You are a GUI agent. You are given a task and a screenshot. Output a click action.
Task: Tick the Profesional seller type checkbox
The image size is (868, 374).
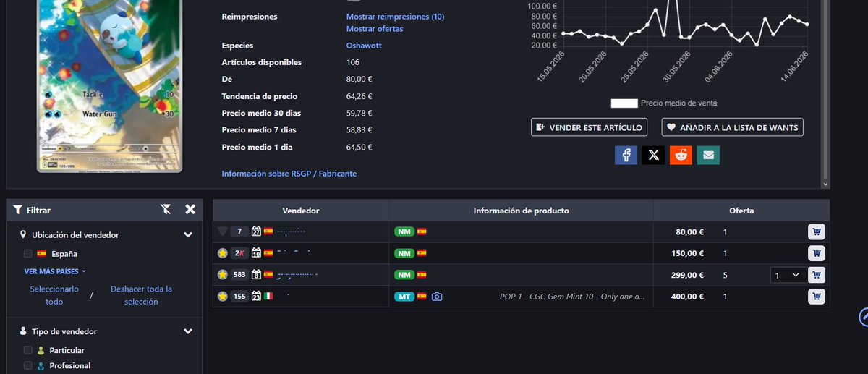click(27, 365)
